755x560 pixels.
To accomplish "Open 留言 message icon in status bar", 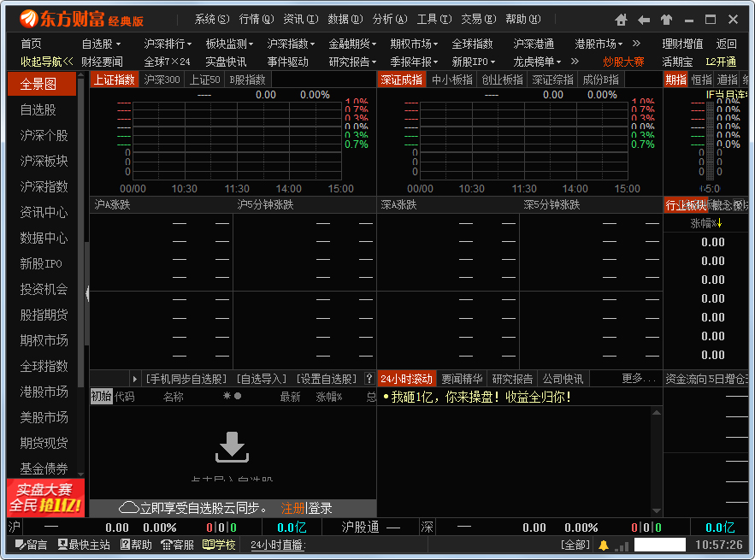I will [x=31, y=545].
